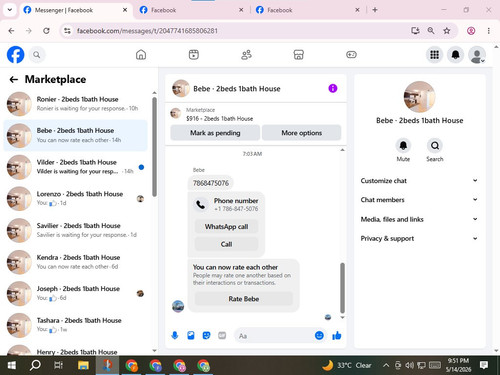Open the Windows notification center
The width and height of the screenshot is (500, 375).
(x=484, y=365)
